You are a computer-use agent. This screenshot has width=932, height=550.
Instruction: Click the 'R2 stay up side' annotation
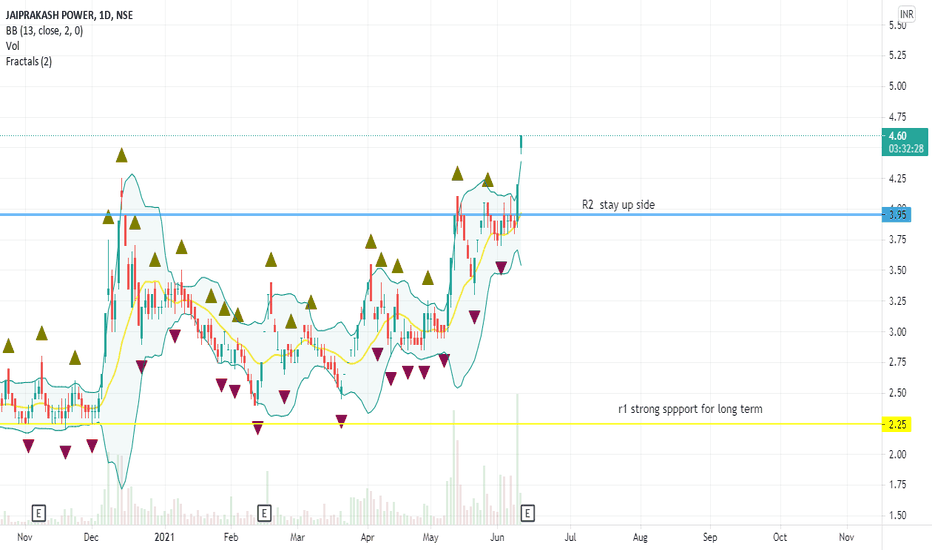tap(618, 205)
